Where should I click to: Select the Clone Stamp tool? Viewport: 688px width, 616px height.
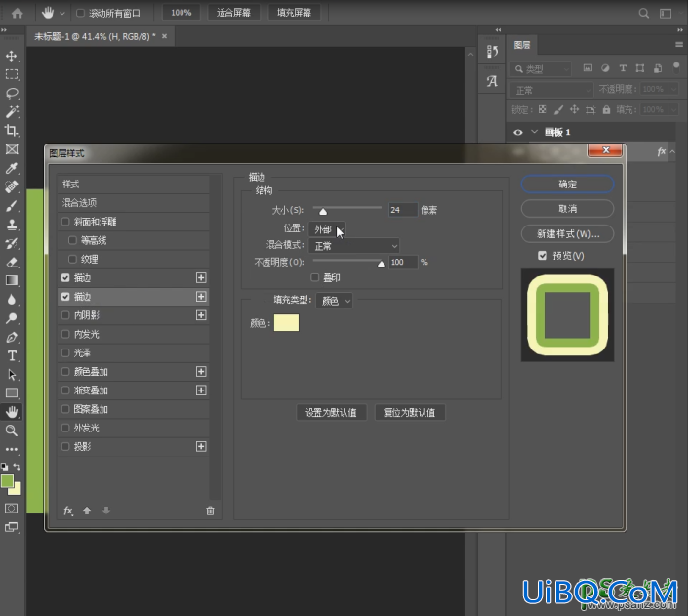pos(12,225)
